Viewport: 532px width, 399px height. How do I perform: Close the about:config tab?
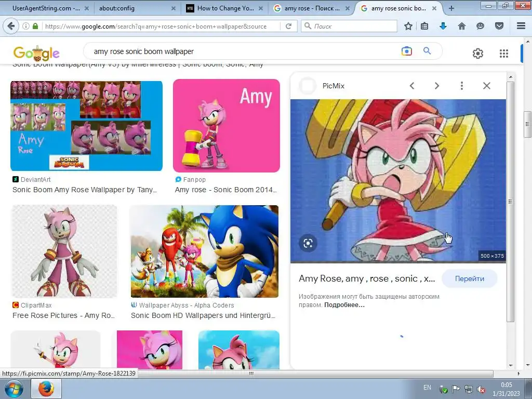coord(174,8)
